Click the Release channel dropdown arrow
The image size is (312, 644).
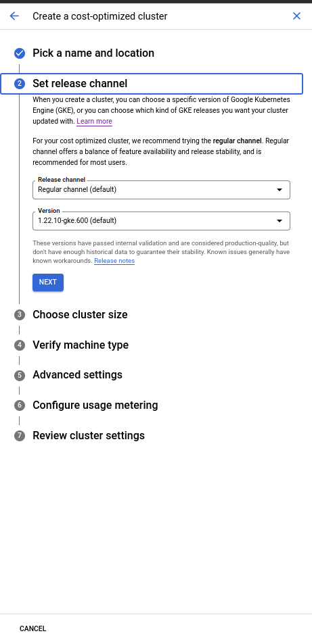point(280,190)
